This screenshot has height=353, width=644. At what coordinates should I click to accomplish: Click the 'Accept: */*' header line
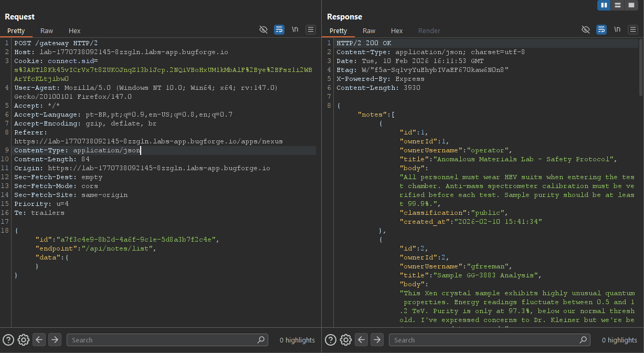pyautogui.click(x=37, y=106)
